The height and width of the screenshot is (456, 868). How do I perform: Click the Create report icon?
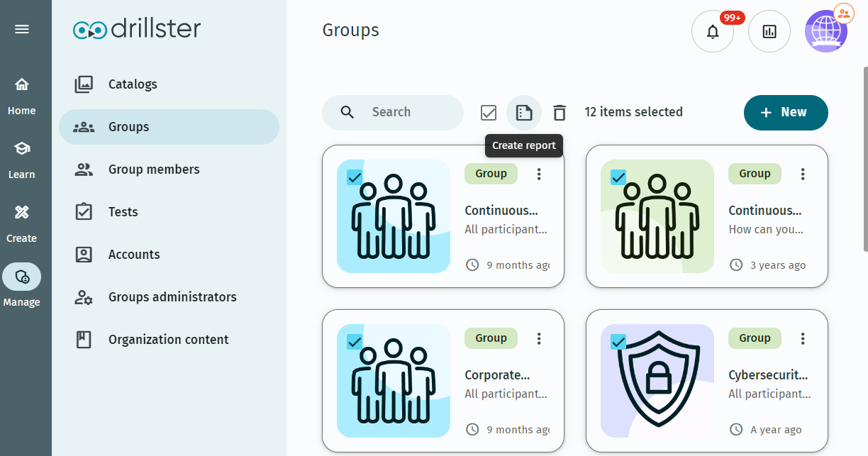[524, 112]
